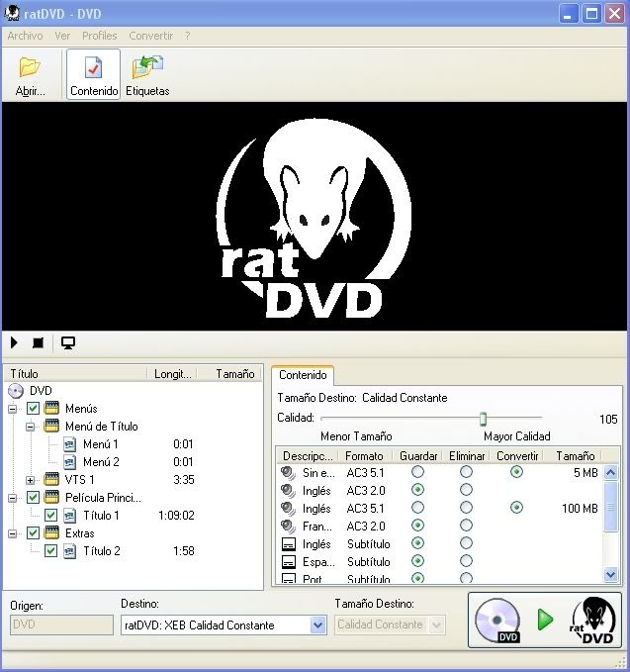Sort by the Longit... column header
630x672 pixels.
pyautogui.click(x=172, y=374)
